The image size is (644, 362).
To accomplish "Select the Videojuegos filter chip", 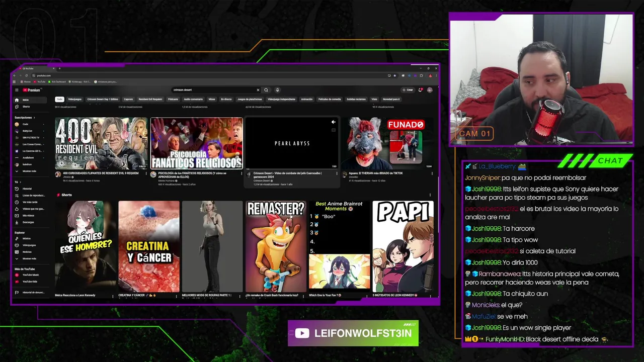I will 74,99.
